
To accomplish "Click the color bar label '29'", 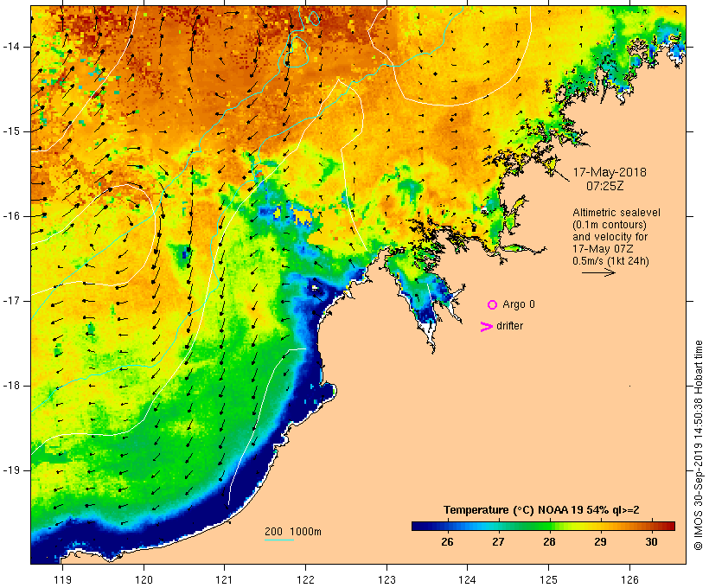I will tap(600, 541).
